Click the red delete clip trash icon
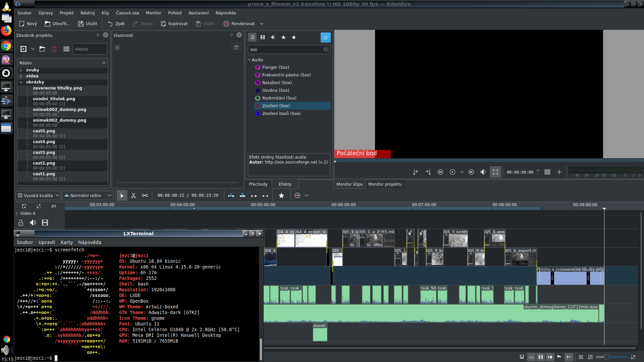Screen dimensions: 644x362 click(54, 49)
